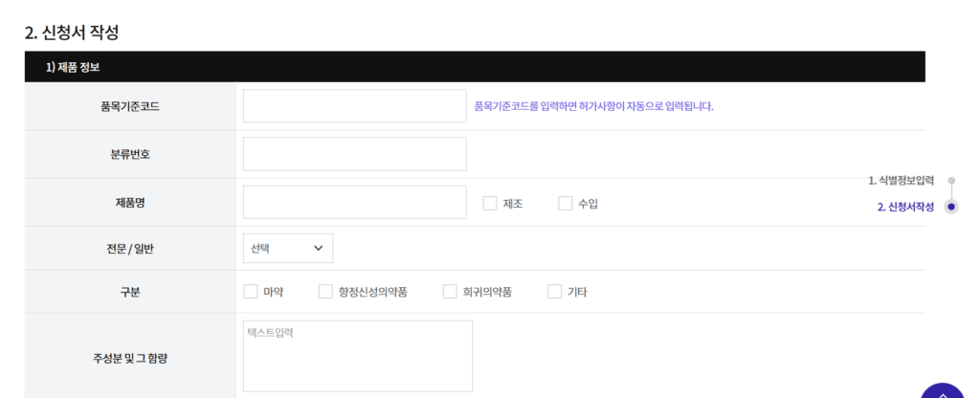The width and height of the screenshot is (980, 398).
Task: Go to step 1. 식별정보입력
Action: [901, 180]
